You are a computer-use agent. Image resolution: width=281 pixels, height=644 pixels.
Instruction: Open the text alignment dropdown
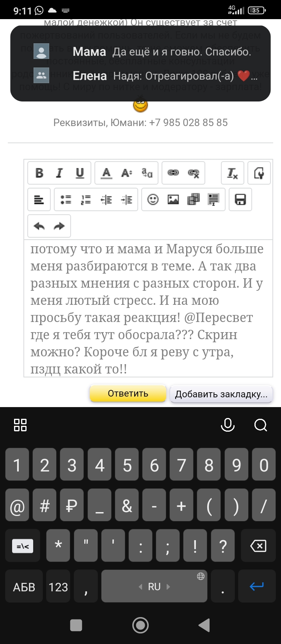pos(39,200)
